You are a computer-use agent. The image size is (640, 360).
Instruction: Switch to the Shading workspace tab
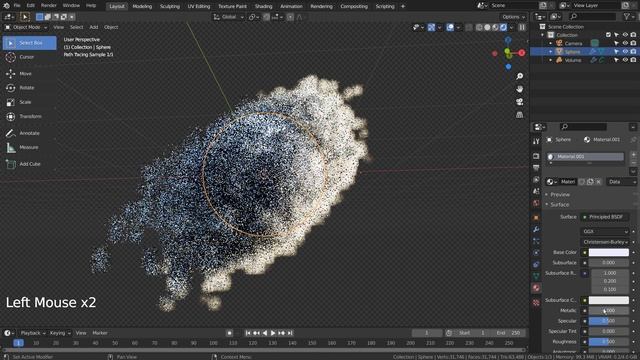[263, 6]
